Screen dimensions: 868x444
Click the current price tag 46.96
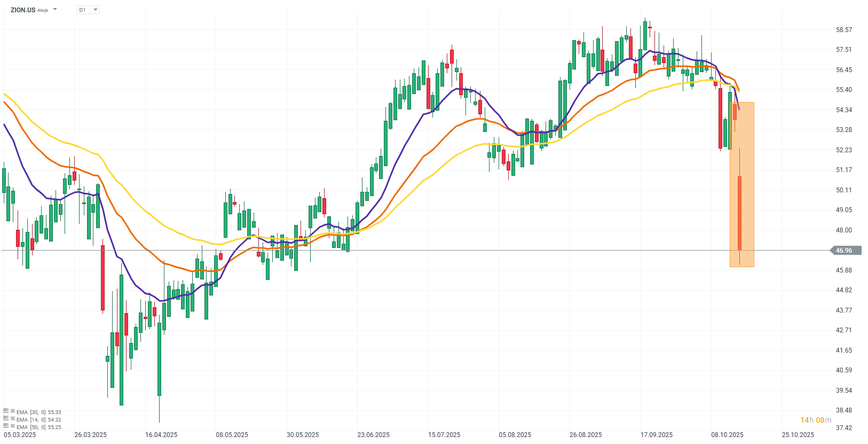pyautogui.click(x=843, y=250)
